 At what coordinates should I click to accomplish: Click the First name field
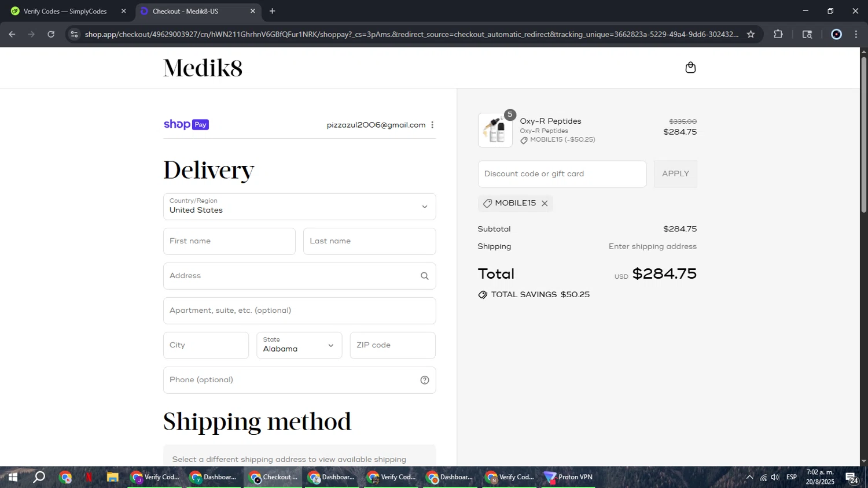click(x=229, y=242)
